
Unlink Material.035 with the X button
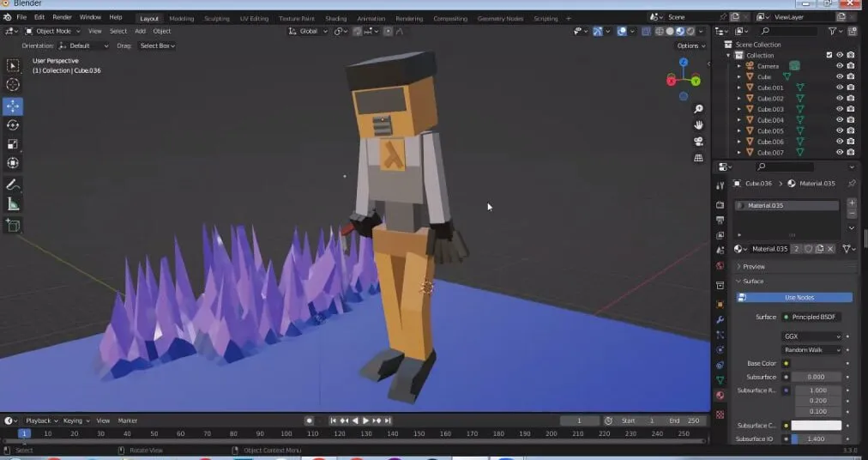pos(830,249)
